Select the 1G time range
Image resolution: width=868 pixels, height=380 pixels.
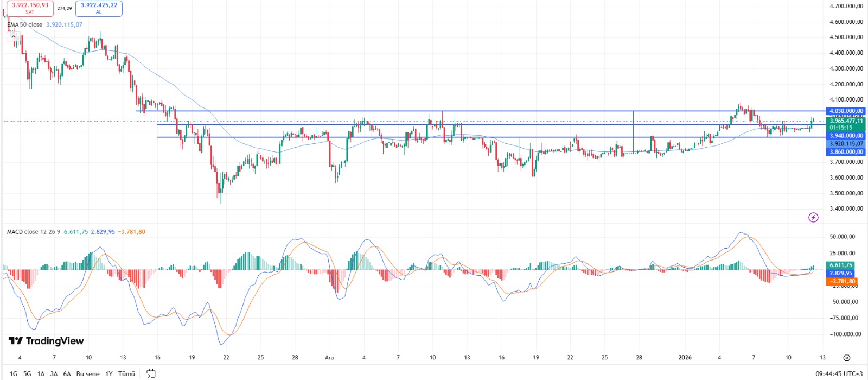point(14,373)
